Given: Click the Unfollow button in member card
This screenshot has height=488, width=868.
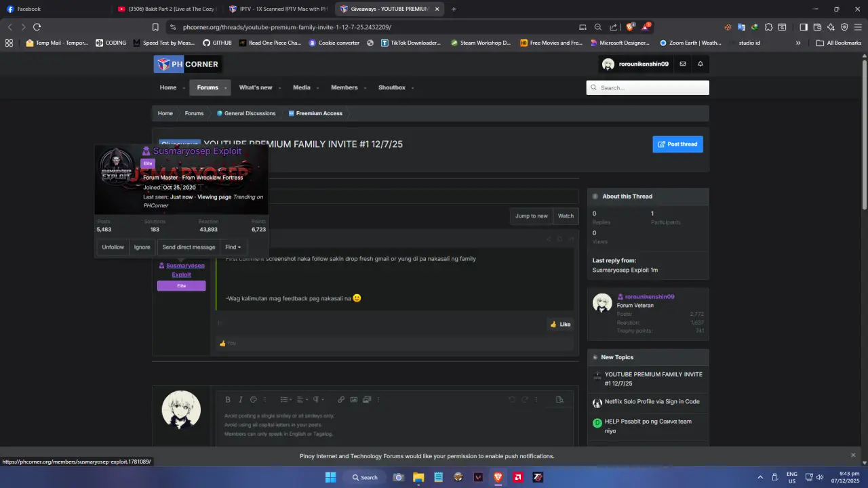Looking at the screenshot, I should coord(113,247).
